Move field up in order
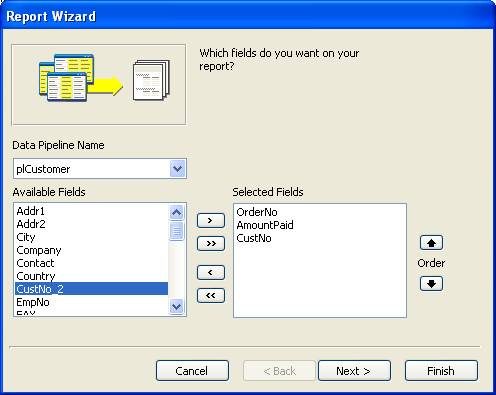496x395 pixels. [431, 243]
